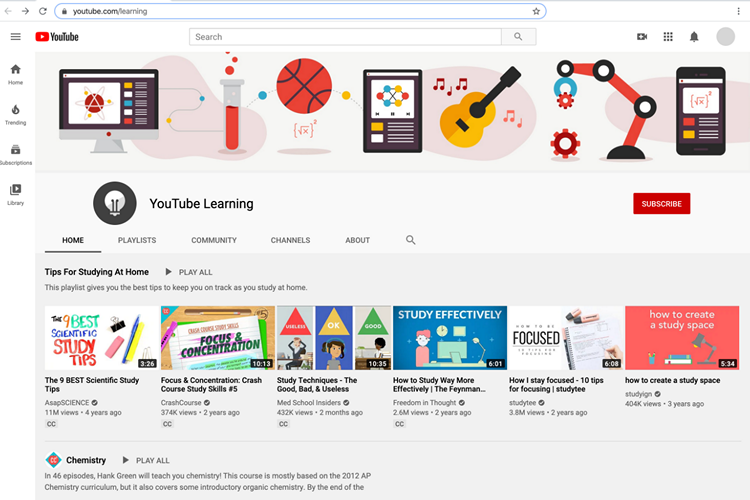Click inside the YouTube search field
Screen dimensions: 750x500
pyautogui.click(x=345, y=37)
